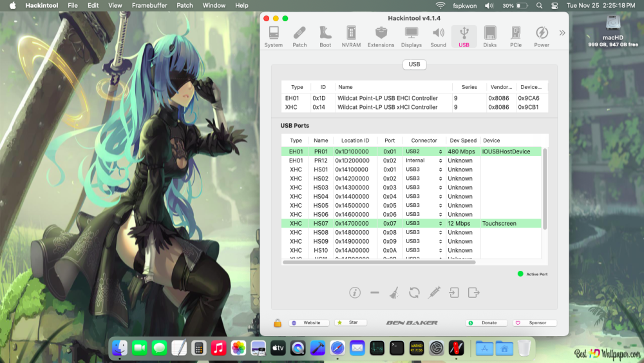This screenshot has width=644, height=363.
Task: Open the View menu
Action: point(115,5)
